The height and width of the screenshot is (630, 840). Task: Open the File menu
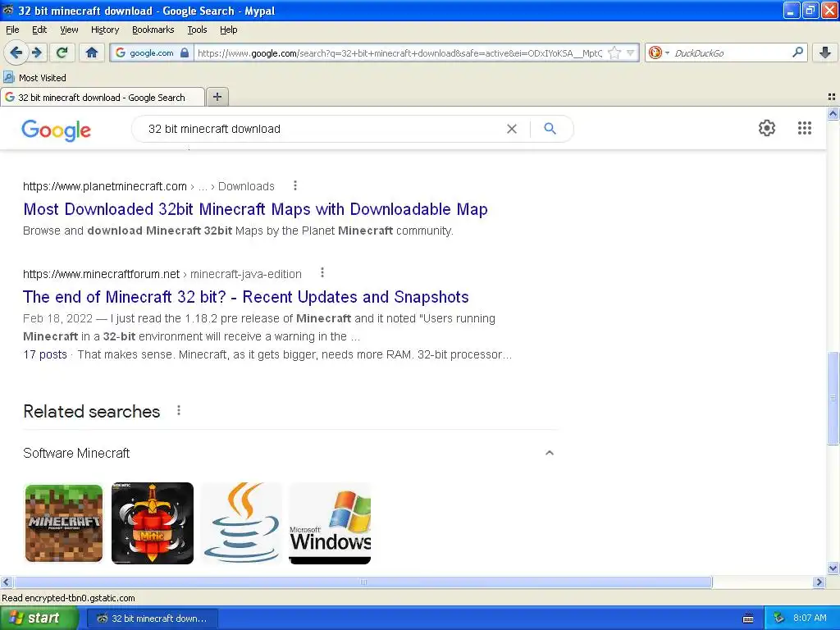click(x=12, y=30)
